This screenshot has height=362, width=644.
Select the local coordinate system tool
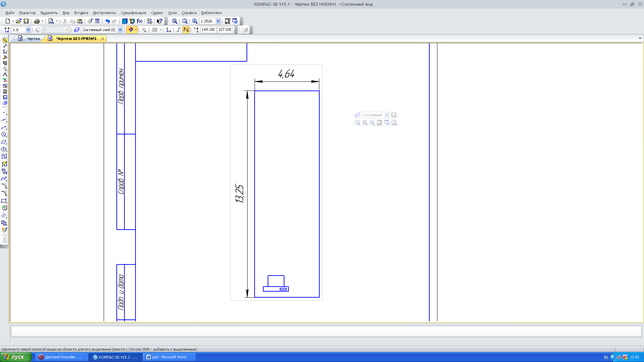click(x=168, y=30)
